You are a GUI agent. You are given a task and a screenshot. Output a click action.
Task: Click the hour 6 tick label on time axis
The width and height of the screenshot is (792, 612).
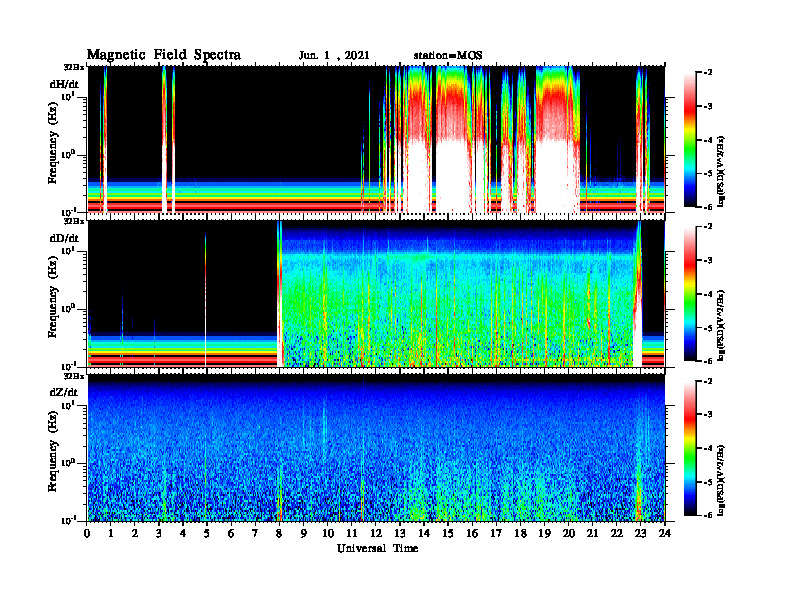coord(231,534)
